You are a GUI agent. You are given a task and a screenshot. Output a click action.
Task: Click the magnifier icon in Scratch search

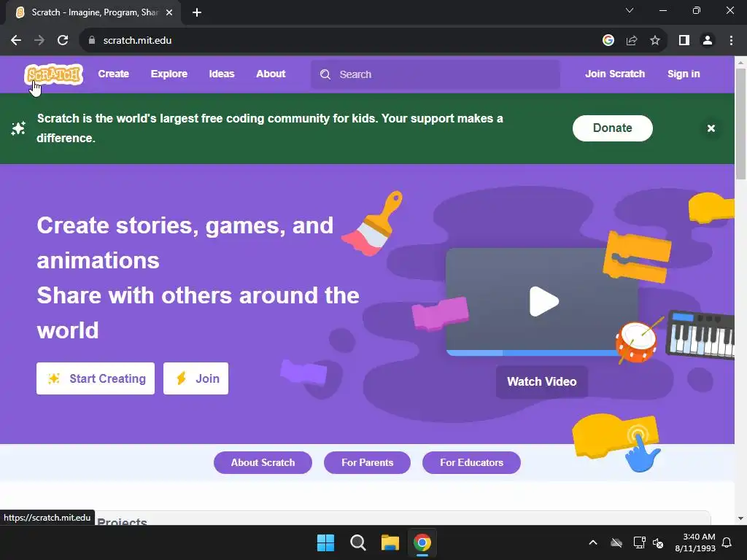325,74
